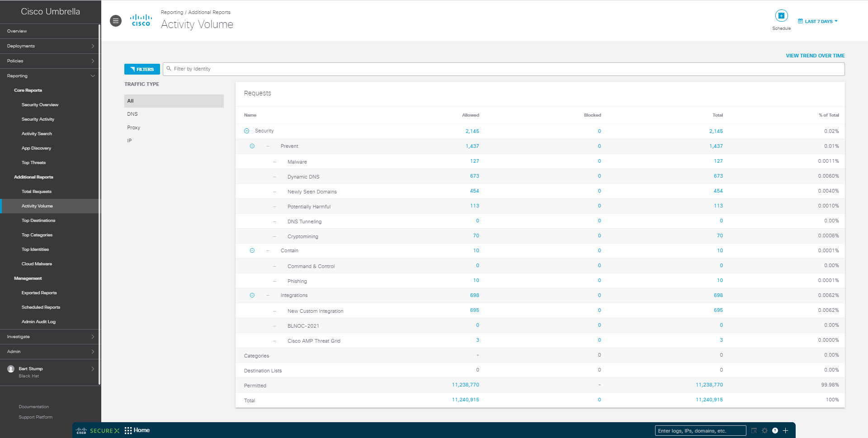Collapse the Integrations group toggle
This screenshot has height=438, width=868.
(x=252, y=295)
